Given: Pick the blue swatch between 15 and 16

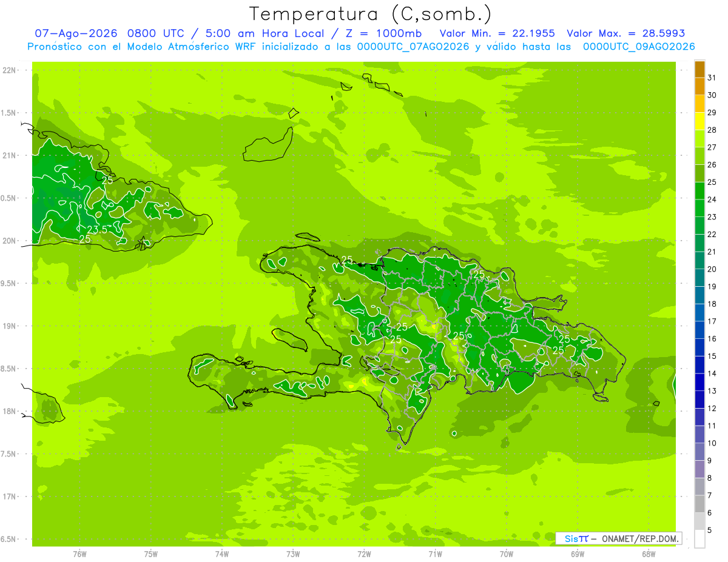Looking at the screenshot, I should [699, 347].
